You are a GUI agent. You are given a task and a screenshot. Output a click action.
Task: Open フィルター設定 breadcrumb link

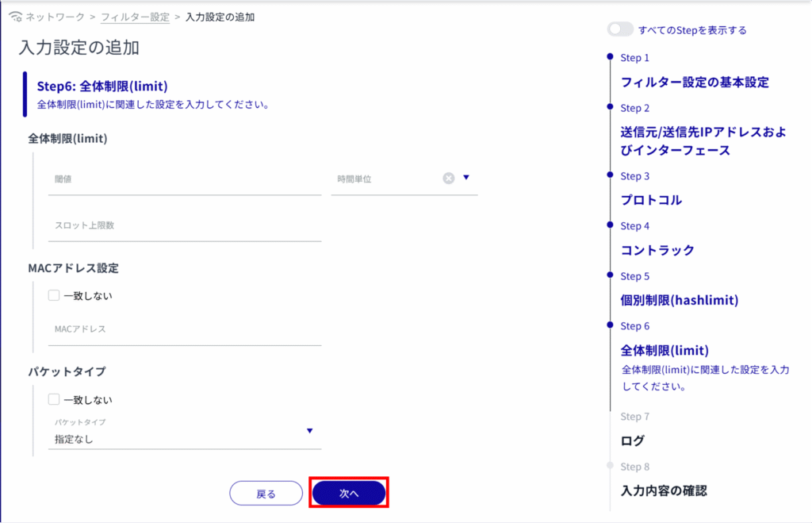[135, 17]
